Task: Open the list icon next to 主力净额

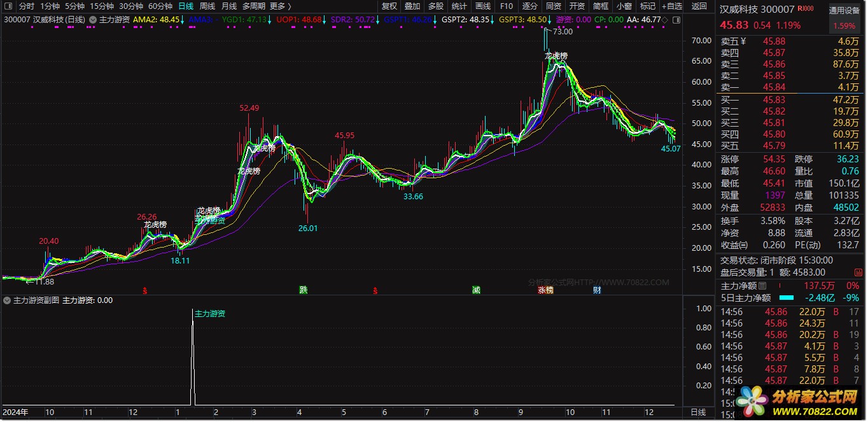Action: point(763,286)
